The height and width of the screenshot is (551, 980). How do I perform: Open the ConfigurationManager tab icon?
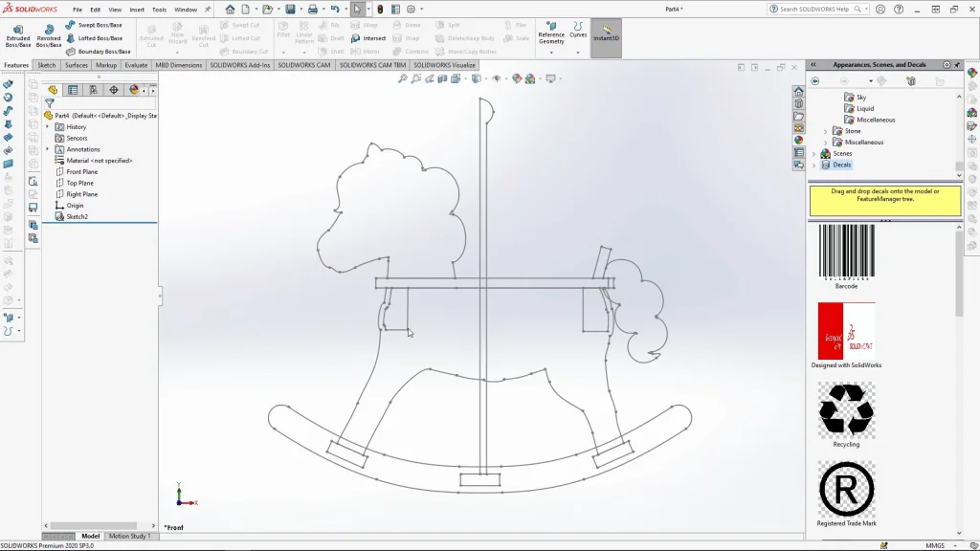coord(93,90)
